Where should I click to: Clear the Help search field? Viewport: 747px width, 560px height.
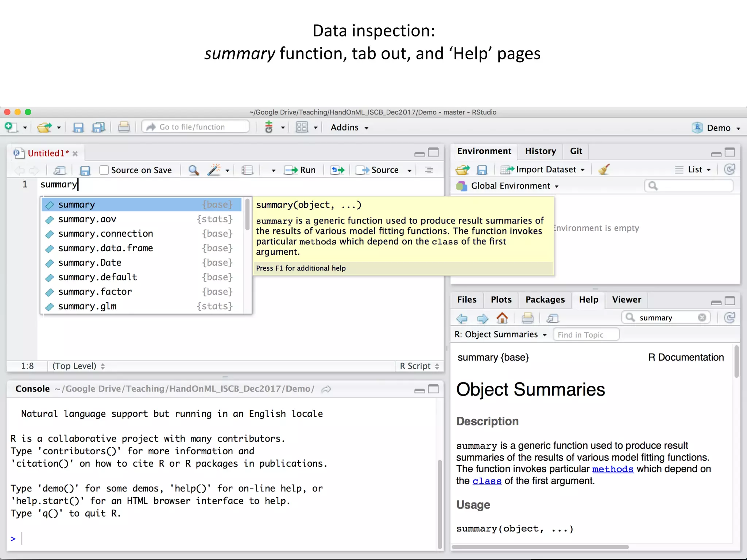[702, 318]
